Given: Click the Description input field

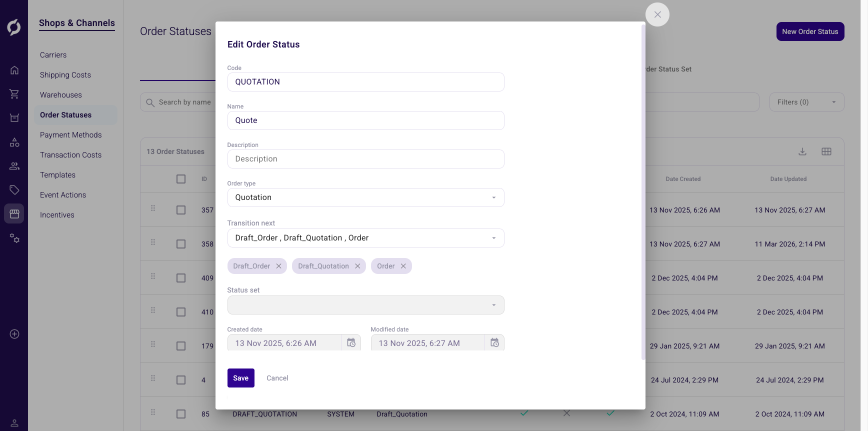Looking at the screenshot, I should click(365, 159).
